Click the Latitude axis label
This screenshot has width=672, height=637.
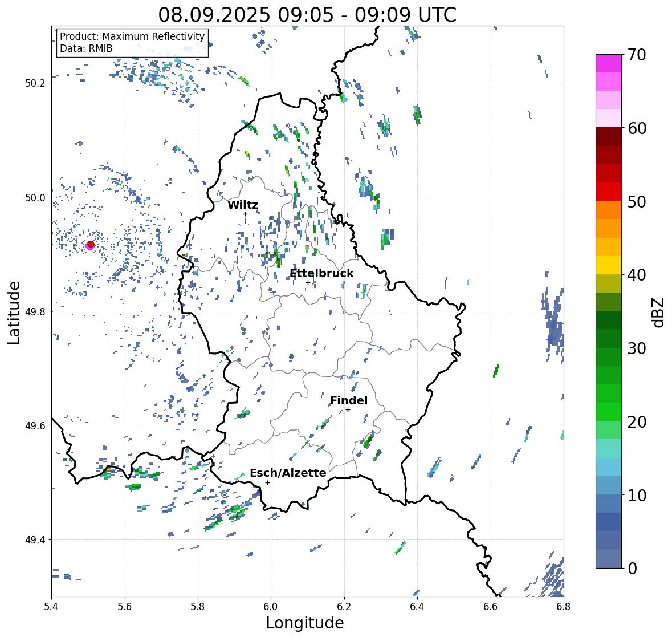tap(14, 313)
